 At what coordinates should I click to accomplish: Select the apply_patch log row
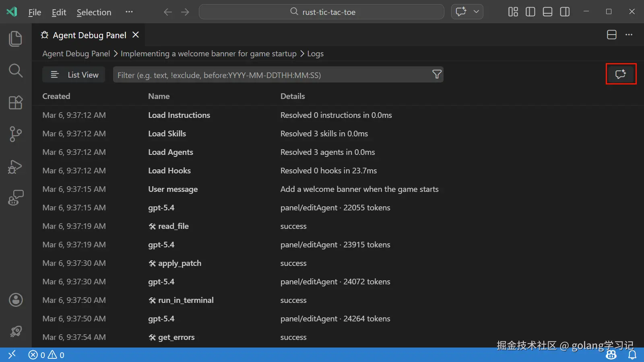(180, 263)
